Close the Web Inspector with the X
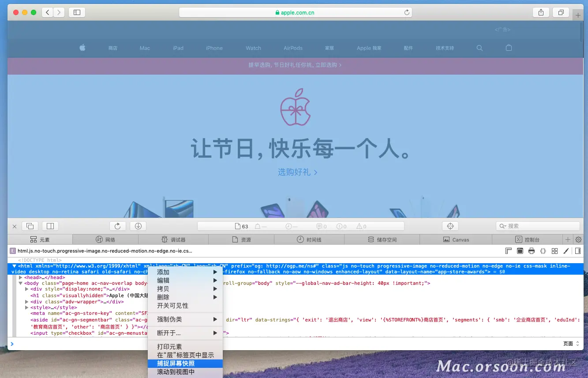Image resolution: width=588 pixels, height=378 pixels. point(15,227)
